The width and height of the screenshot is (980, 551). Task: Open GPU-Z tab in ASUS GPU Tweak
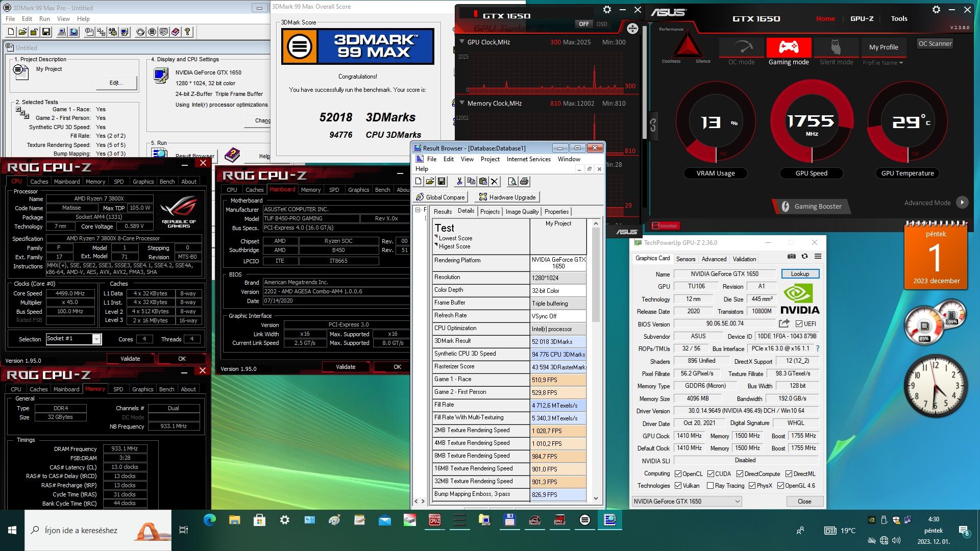click(862, 18)
